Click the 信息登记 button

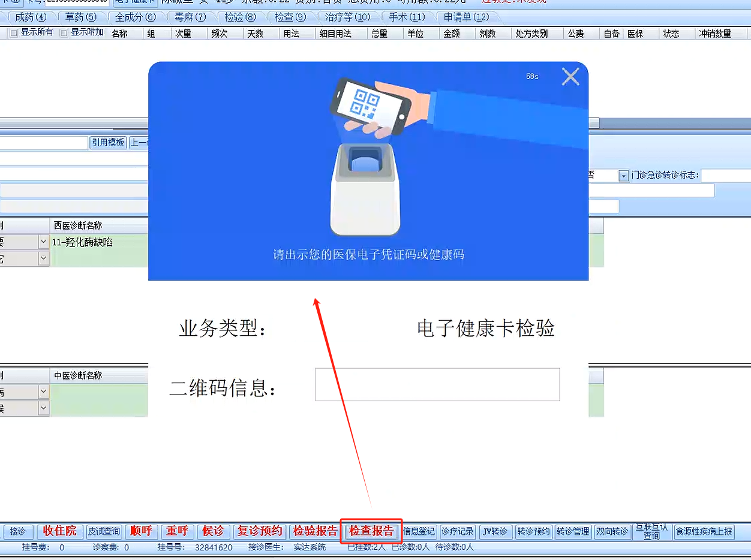tap(419, 531)
